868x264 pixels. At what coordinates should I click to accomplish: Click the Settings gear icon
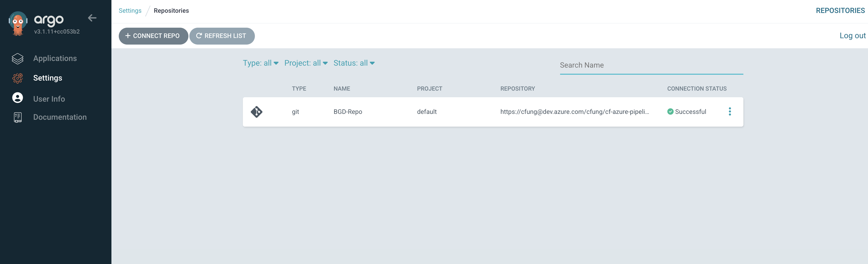(18, 78)
